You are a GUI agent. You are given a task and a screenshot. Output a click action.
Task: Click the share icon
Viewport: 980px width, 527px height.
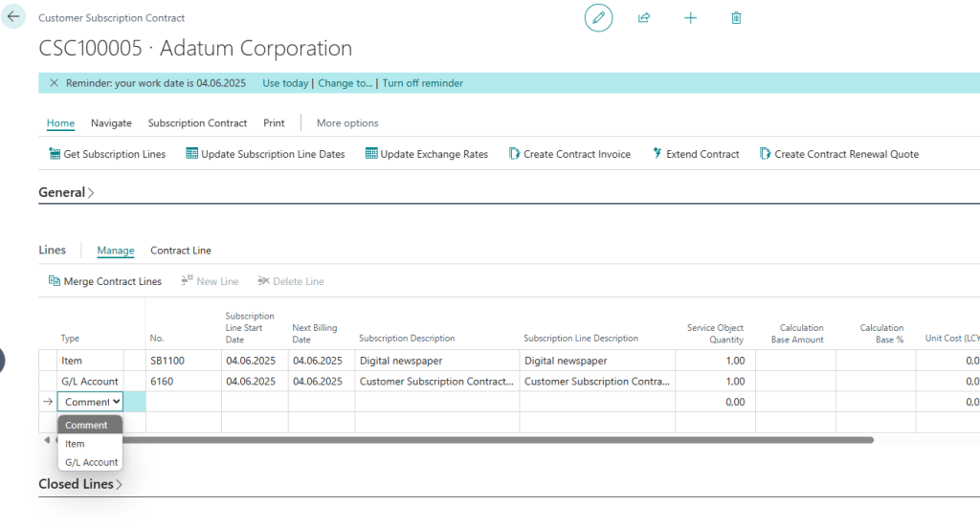[644, 17]
